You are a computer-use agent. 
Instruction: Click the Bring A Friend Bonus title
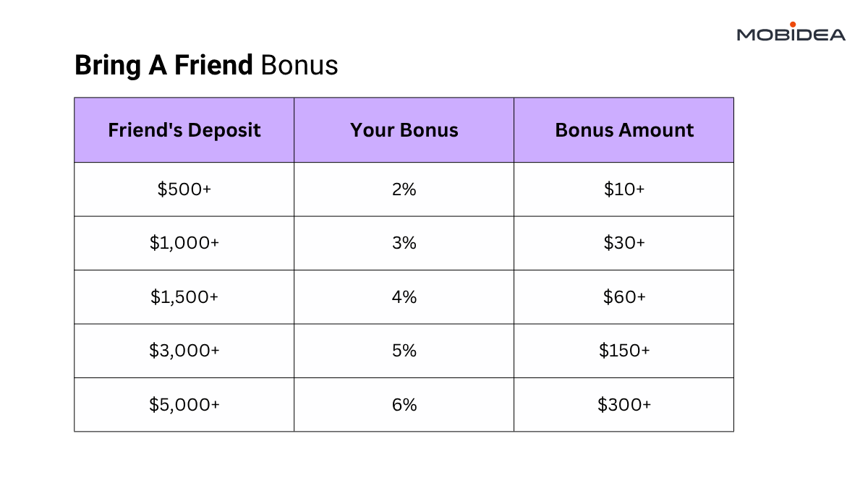pos(206,66)
